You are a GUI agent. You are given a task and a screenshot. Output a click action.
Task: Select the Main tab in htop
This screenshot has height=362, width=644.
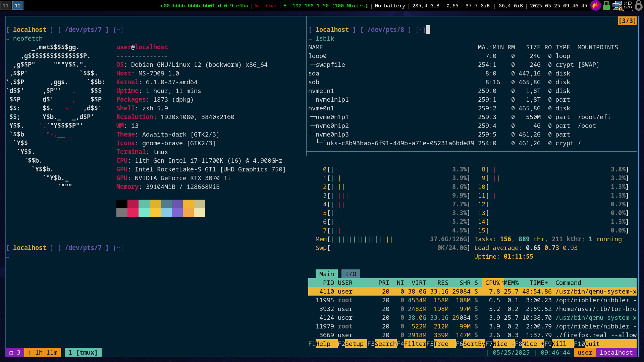point(326,274)
